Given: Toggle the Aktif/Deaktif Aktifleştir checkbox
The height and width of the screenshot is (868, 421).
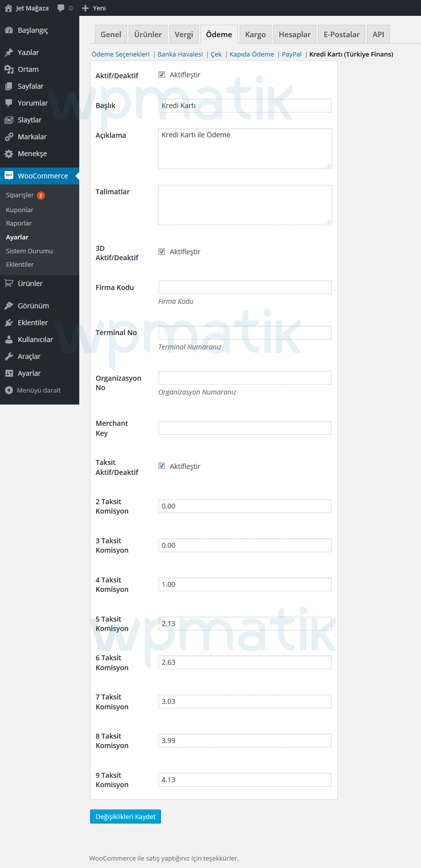Looking at the screenshot, I should 161,75.
